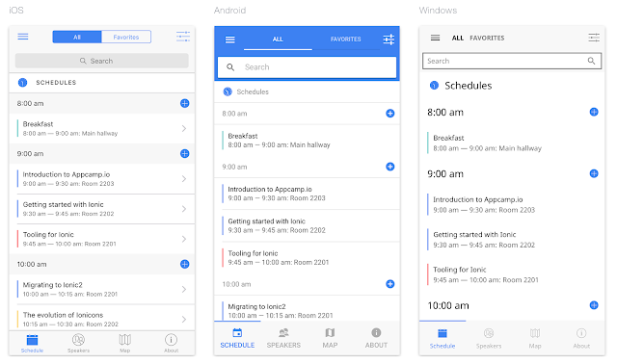The image size is (617, 364).
Task: Select Introduction to Appcamp.io in the Windows panel
Action: [512, 205]
